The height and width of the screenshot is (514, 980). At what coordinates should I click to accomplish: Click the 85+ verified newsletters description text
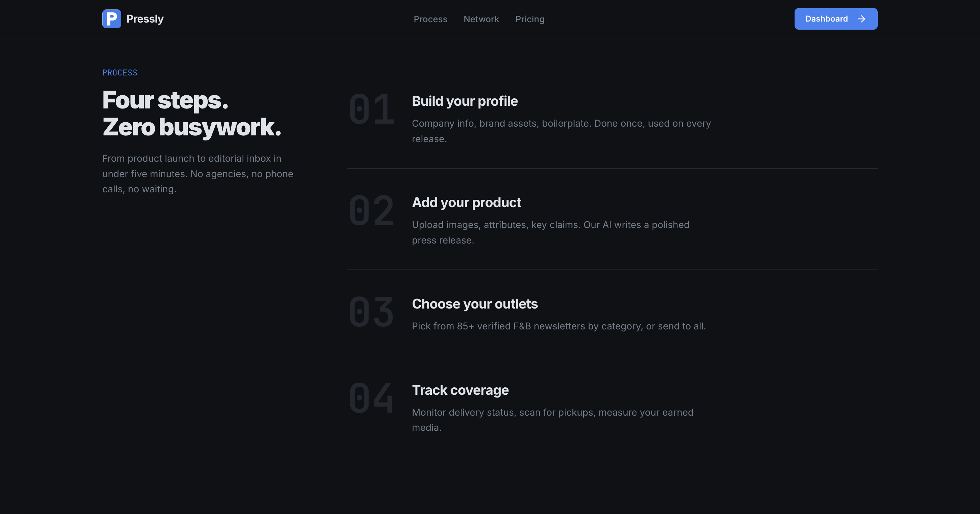click(x=558, y=326)
